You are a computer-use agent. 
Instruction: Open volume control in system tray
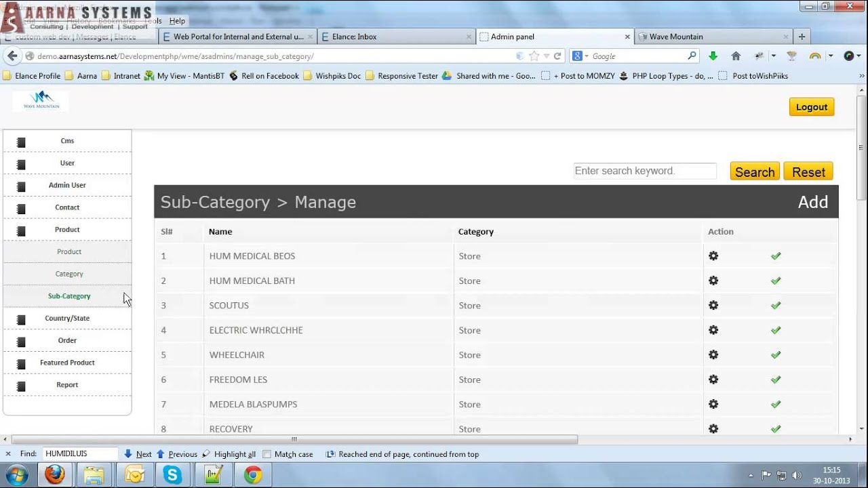pyautogui.click(x=797, y=475)
